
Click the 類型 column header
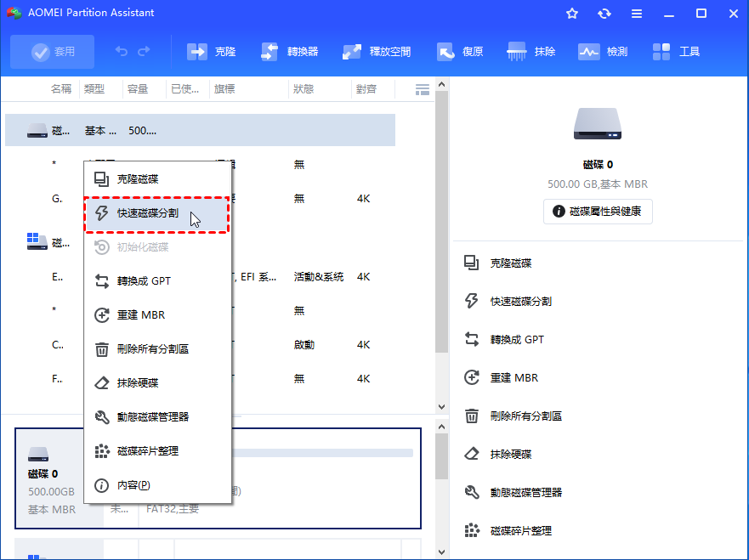(x=94, y=88)
